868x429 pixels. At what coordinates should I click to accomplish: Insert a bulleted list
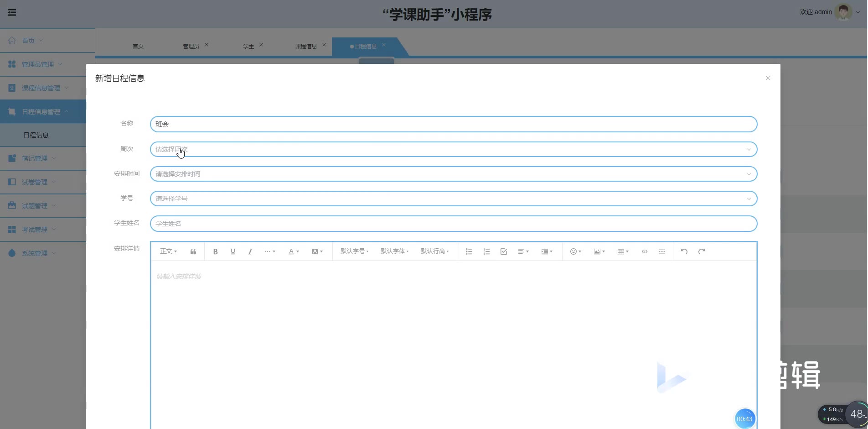pyautogui.click(x=469, y=251)
